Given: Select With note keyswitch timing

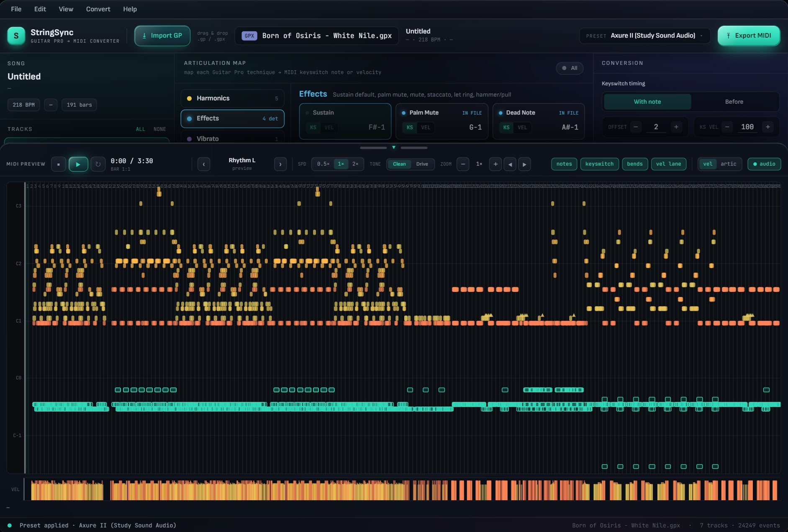Looking at the screenshot, I should [x=647, y=102].
